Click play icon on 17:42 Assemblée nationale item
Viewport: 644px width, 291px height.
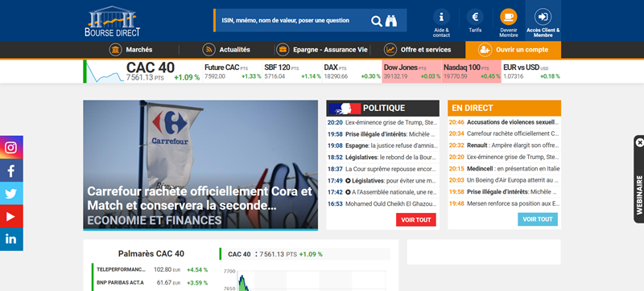coord(348,192)
